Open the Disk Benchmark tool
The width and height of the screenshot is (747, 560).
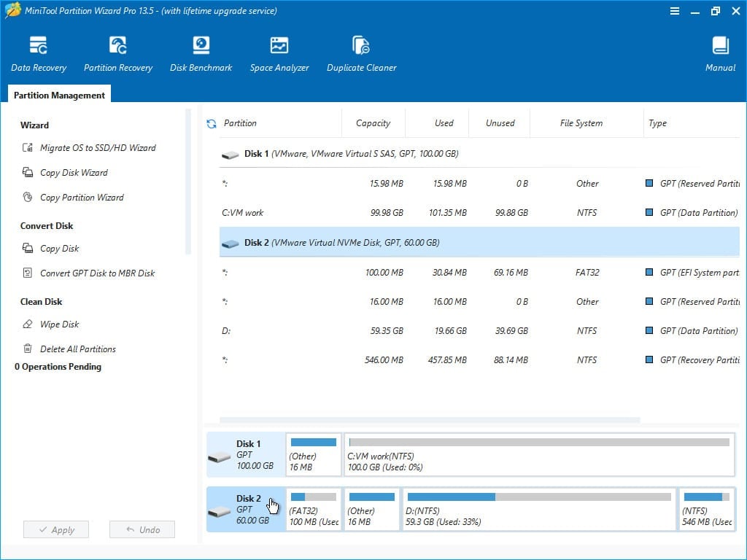[x=201, y=54]
